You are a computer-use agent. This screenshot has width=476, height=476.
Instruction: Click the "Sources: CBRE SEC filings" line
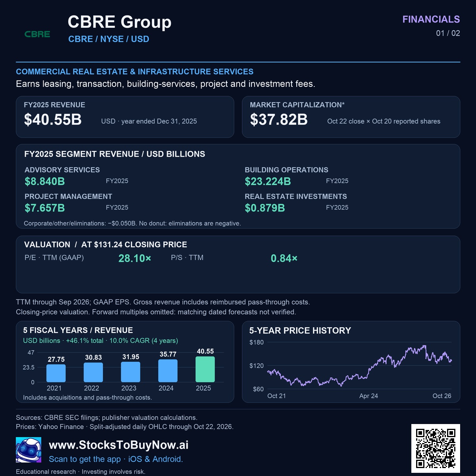(x=107, y=418)
